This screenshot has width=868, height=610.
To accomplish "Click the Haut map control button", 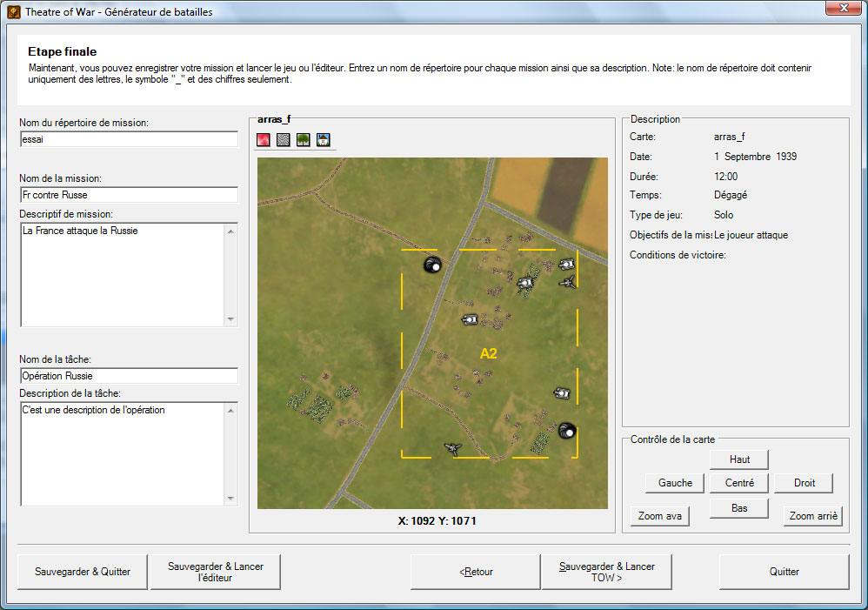I will (x=739, y=459).
